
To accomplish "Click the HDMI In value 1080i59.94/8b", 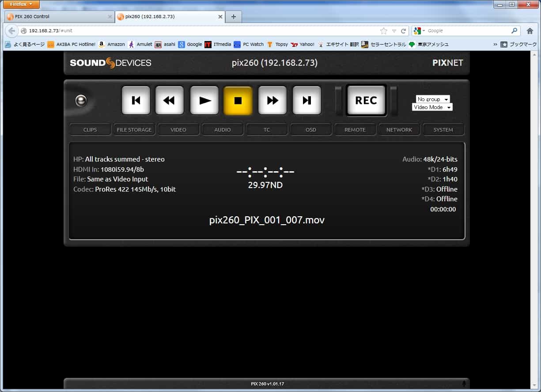I will (122, 169).
